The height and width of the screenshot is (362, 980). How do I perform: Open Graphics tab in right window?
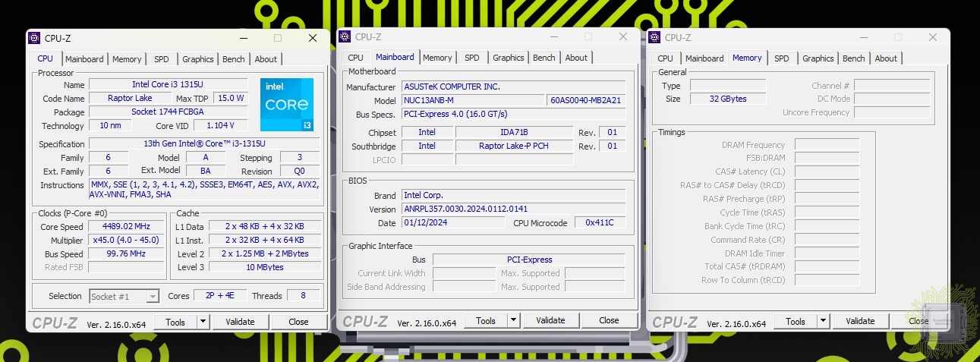pos(818,58)
